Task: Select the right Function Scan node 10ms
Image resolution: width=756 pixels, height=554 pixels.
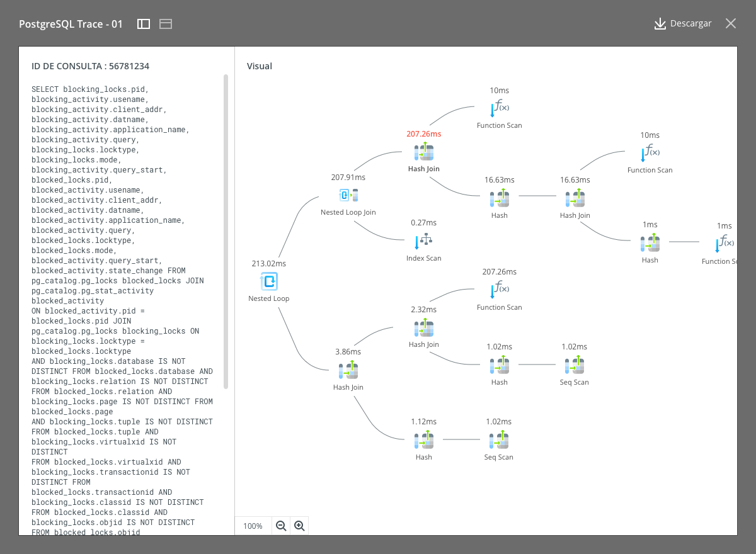Action: pyautogui.click(x=650, y=153)
